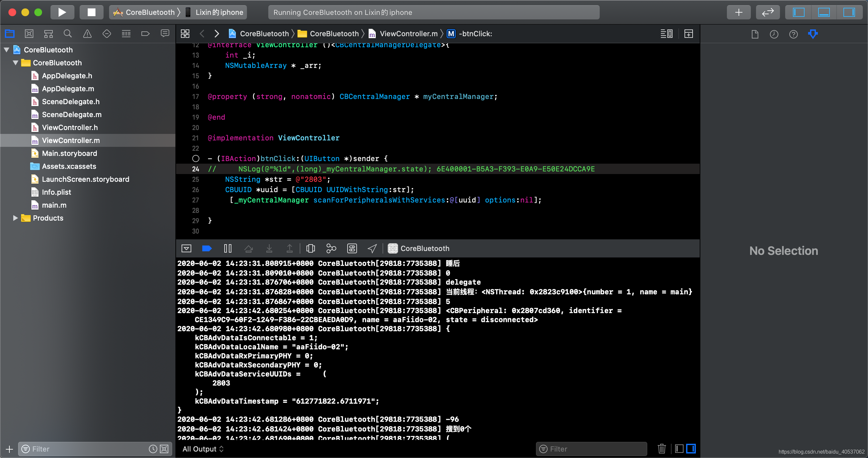Image resolution: width=868 pixels, height=458 pixels.
Task: Switch to Symbol navigator
Action: coord(49,34)
